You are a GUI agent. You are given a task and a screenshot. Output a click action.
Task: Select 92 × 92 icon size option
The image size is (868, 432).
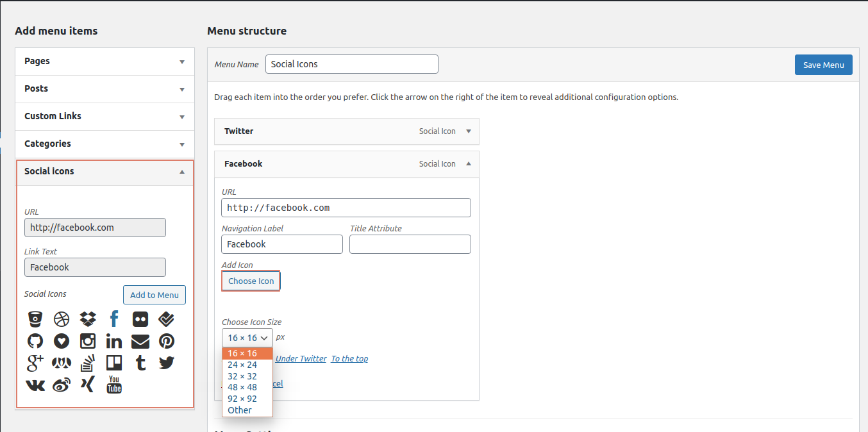(x=247, y=399)
